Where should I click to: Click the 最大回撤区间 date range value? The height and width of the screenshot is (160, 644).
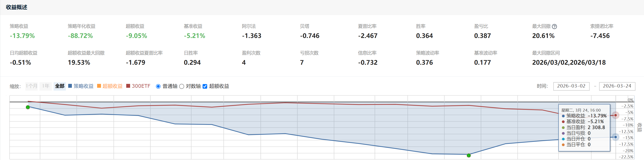[569, 63]
